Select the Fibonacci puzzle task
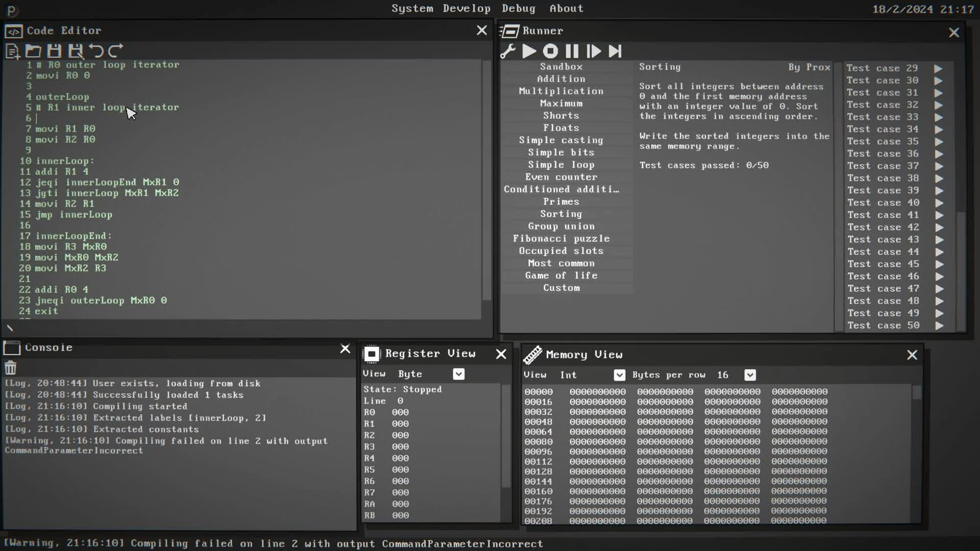Image resolution: width=980 pixels, height=551 pixels. (561, 239)
